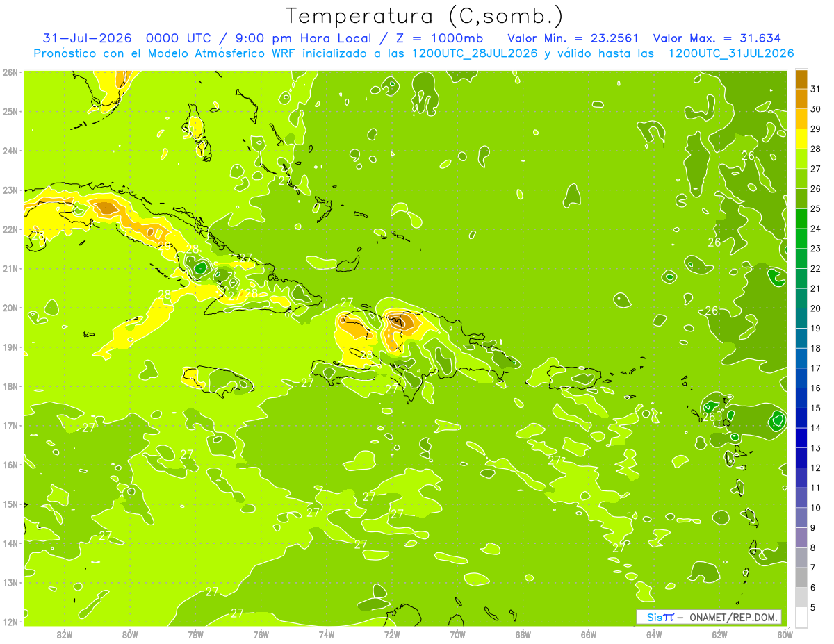Select the date text "31-Jul-2026"
The height and width of the screenshot is (644, 834).
click(88, 38)
